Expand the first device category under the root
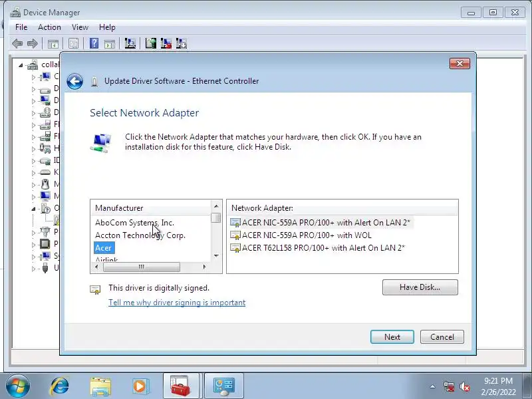532x399 pixels. pos(33,77)
